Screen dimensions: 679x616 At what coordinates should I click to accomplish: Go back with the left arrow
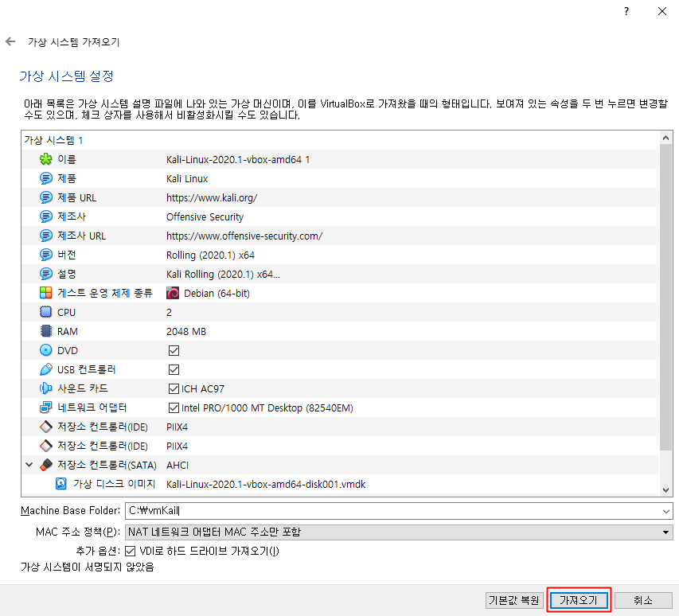point(10,41)
